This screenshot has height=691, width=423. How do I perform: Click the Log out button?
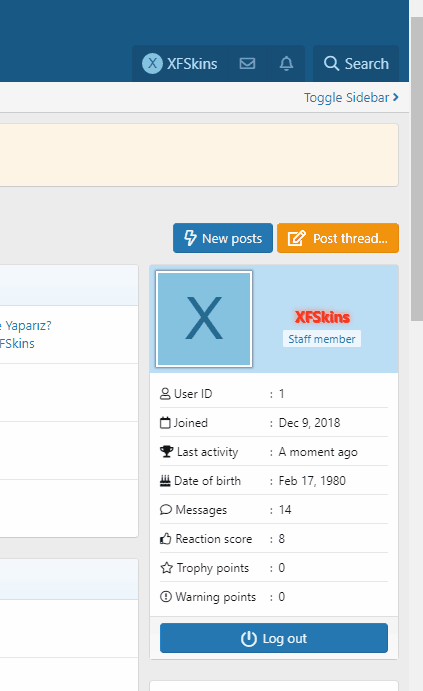tap(274, 638)
